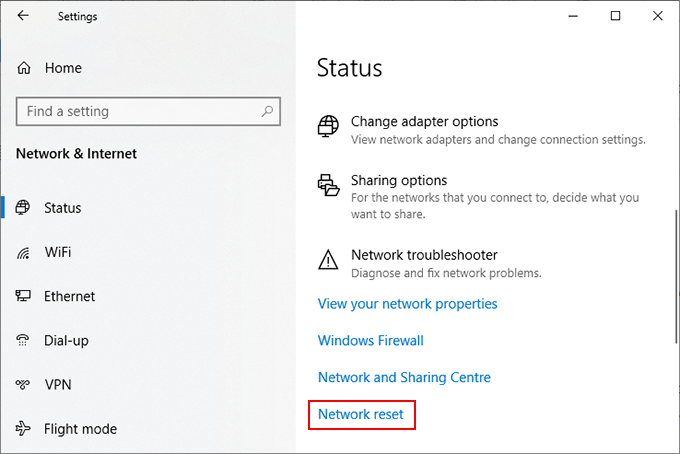680x454 pixels.
Task: Open the Windows Firewall link
Action: (370, 340)
